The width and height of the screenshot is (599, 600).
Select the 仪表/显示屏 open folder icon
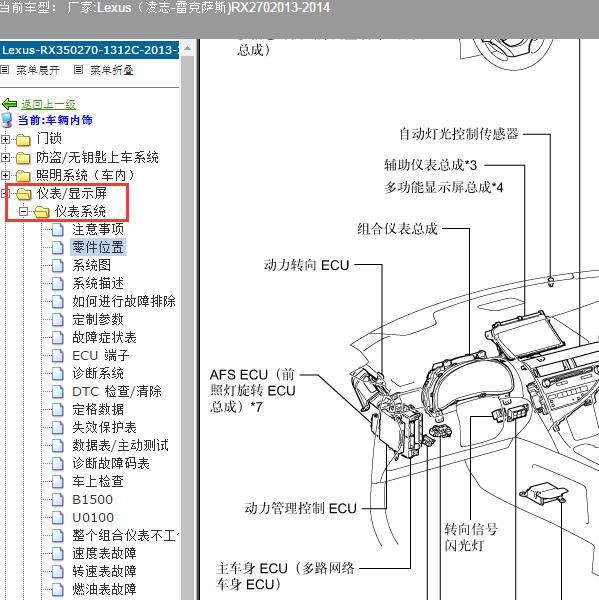coord(24,194)
